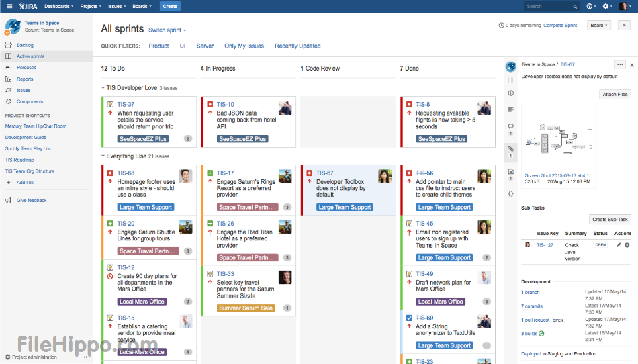Click 'Large Team Support' epic label on TIS-68
The height and width of the screenshot is (364, 638).
[145, 207]
